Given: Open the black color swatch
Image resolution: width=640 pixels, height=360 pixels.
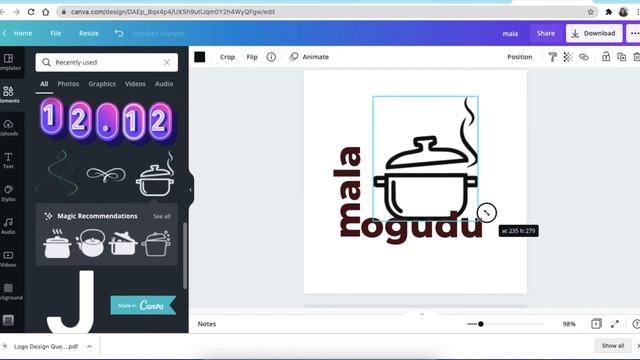Looking at the screenshot, I should click(200, 57).
